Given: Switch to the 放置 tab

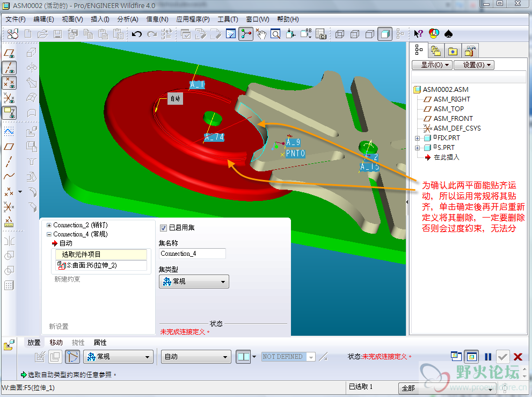Looking at the screenshot, I should (x=34, y=343).
